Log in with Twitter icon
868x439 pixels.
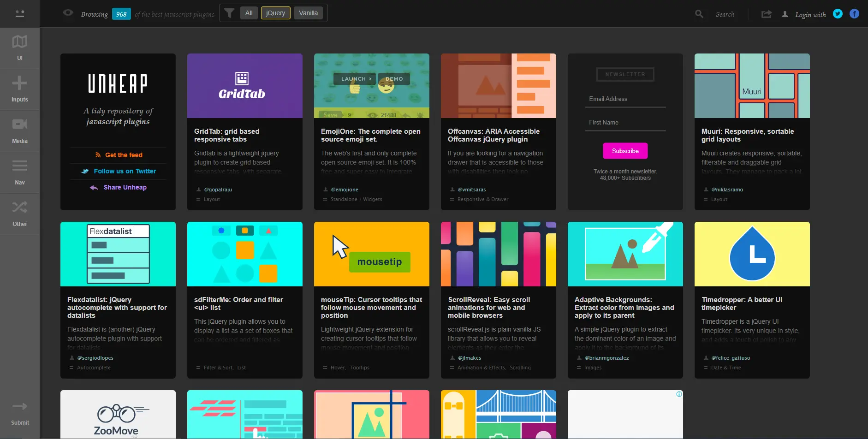coord(838,14)
